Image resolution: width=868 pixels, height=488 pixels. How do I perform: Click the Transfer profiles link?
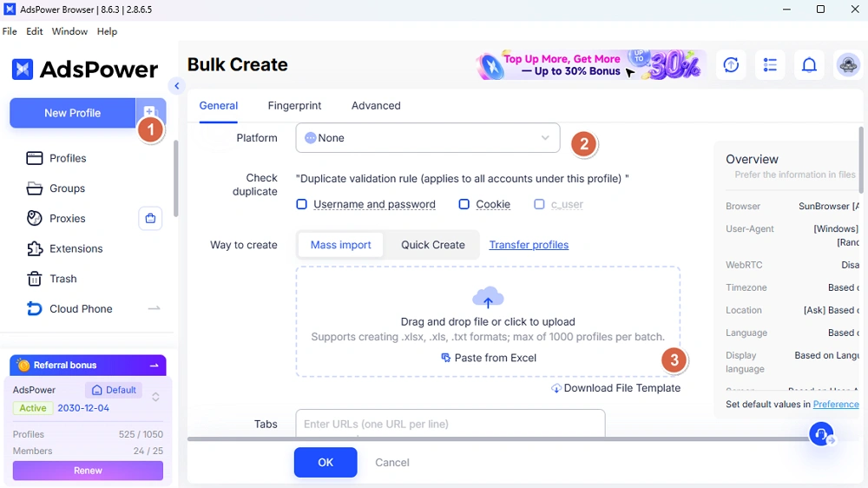pyautogui.click(x=529, y=245)
